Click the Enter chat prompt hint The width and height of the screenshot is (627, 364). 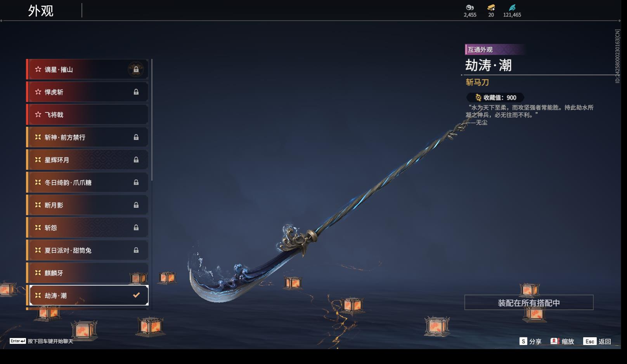42,341
